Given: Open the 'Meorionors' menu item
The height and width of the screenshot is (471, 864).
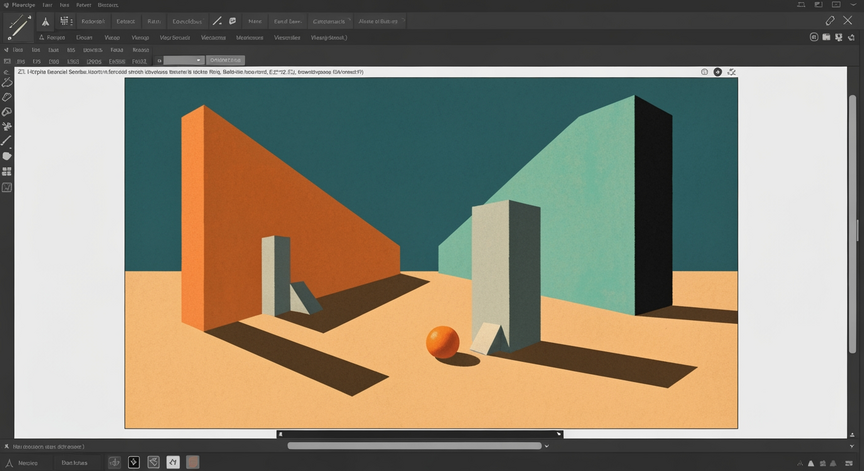Looking at the screenshot, I should (250, 37).
